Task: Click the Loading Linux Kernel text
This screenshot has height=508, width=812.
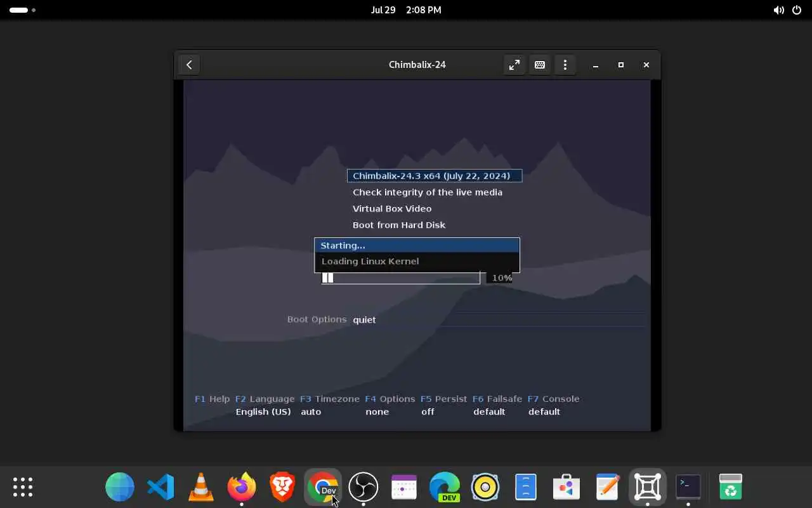Action: pos(370,261)
